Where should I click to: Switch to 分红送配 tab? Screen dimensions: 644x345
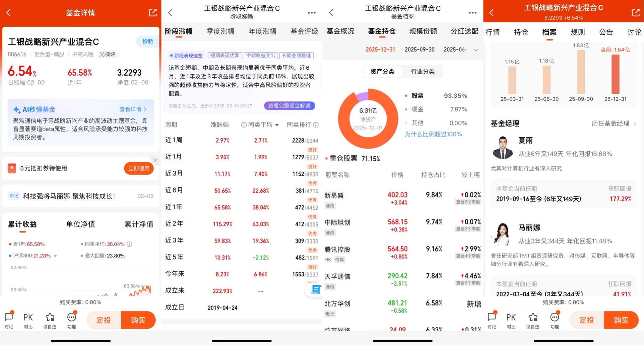pyautogui.click(x=464, y=31)
